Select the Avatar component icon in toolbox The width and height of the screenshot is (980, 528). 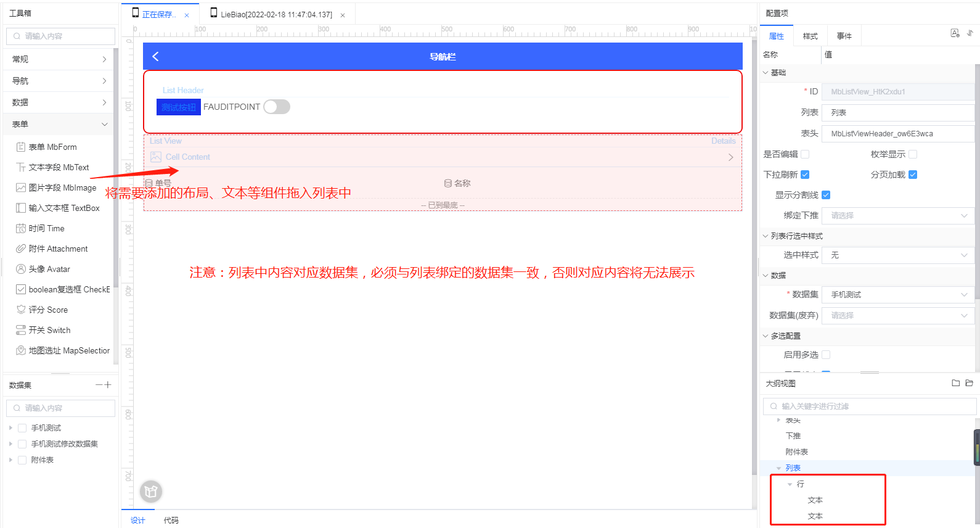click(21, 269)
